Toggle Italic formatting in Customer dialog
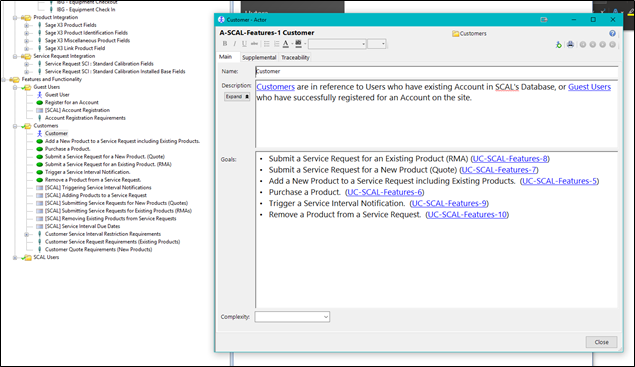 [x=234, y=44]
